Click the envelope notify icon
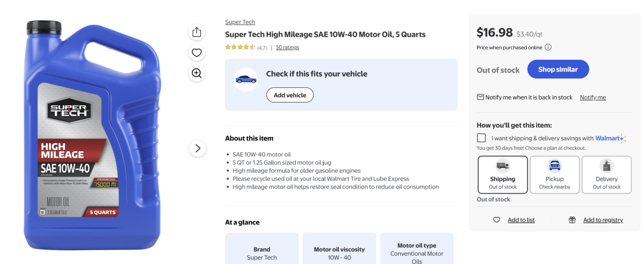 [x=481, y=97]
